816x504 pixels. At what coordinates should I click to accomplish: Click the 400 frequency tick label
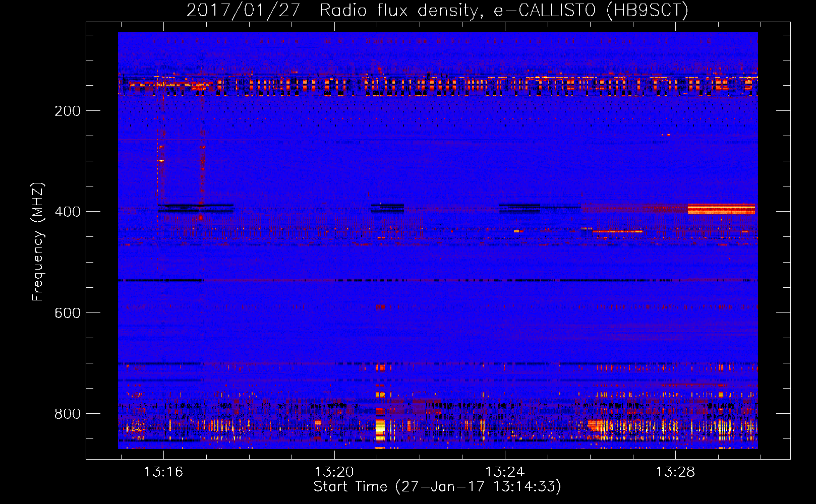tap(68, 212)
